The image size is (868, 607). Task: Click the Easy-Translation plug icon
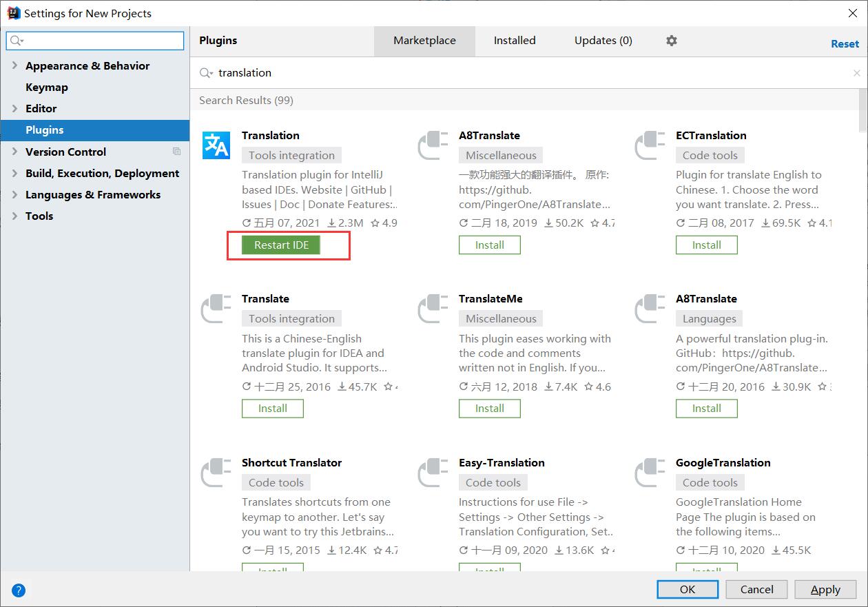[433, 473]
